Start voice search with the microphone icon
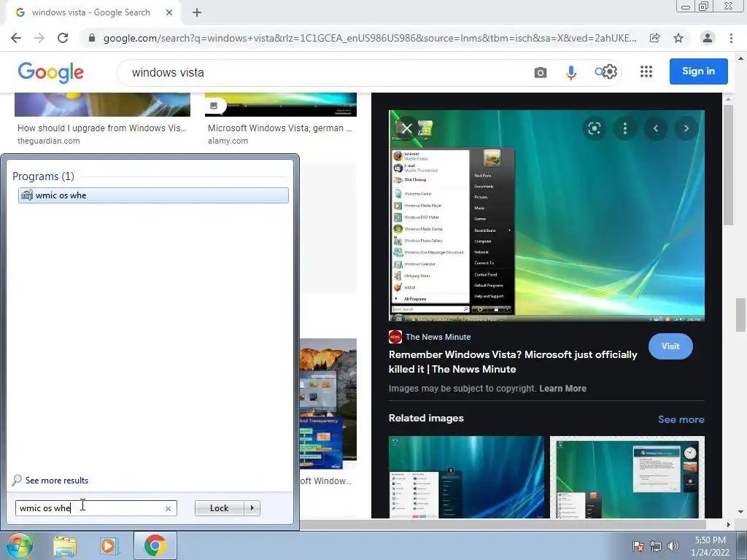Image resolution: width=747 pixels, height=560 pixels. point(570,72)
